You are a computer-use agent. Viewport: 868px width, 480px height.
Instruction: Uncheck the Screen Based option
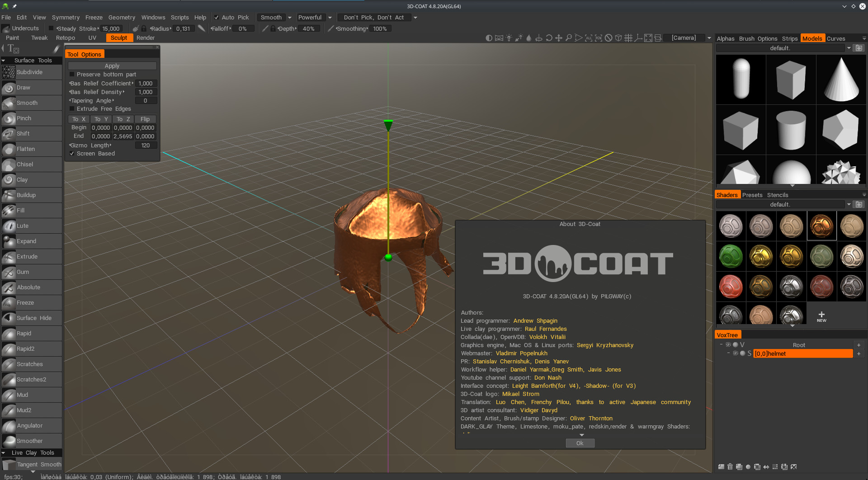72,154
